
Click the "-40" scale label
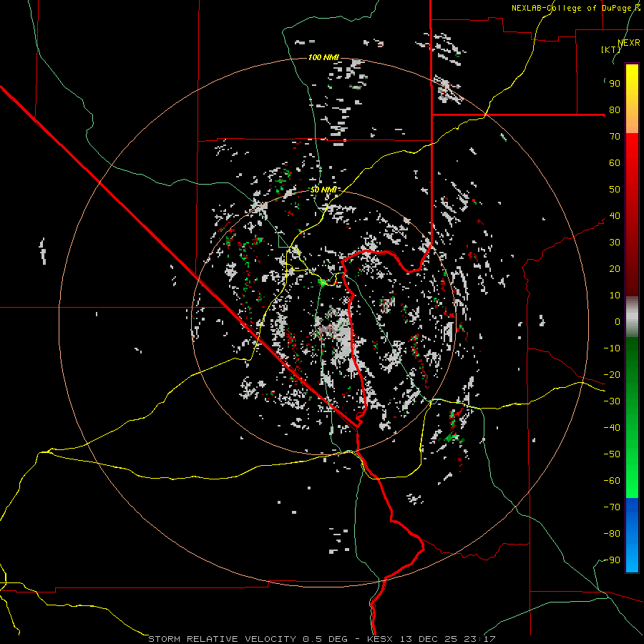(612, 428)
